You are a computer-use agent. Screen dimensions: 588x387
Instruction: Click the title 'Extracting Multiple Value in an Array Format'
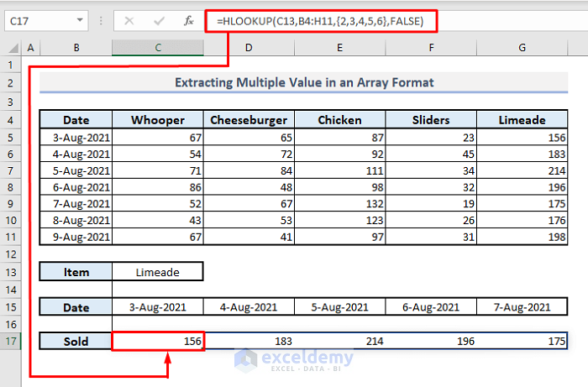pyautogui.click(x=304, y=82)
